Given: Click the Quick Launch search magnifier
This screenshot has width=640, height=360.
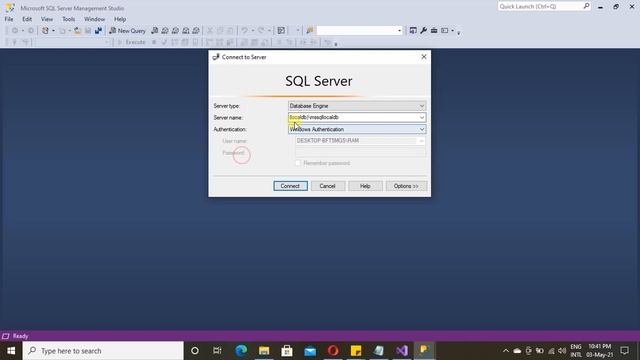Looking at the screenshot, I should 587,6.
